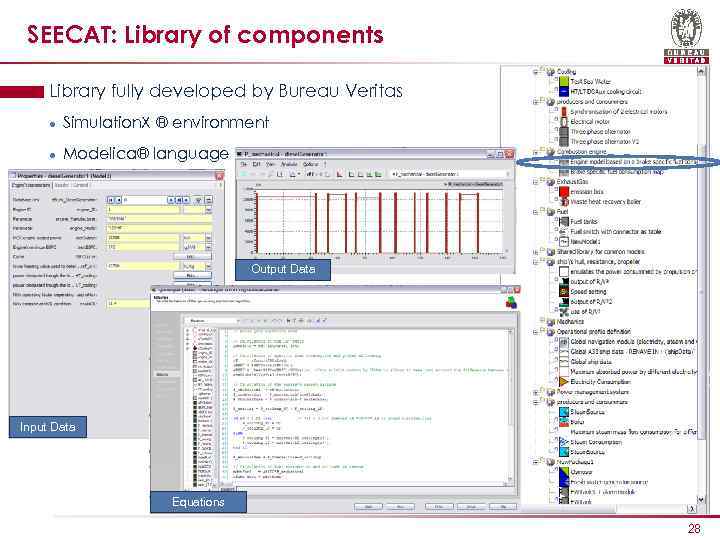Select the Engine model based on brake specific fuel row
Image resolution: width=720 pixels, height=540 pixels.
tap(634, 162)
